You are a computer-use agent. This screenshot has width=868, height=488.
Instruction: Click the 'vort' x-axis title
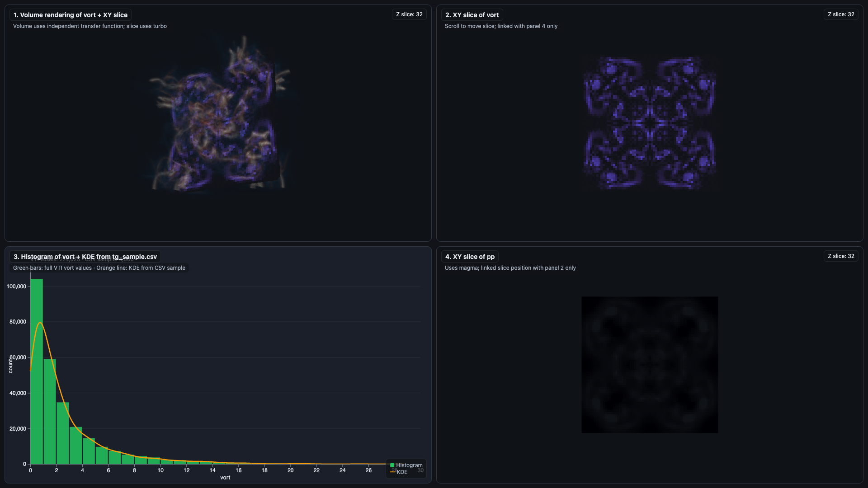[x=225, y=478]
